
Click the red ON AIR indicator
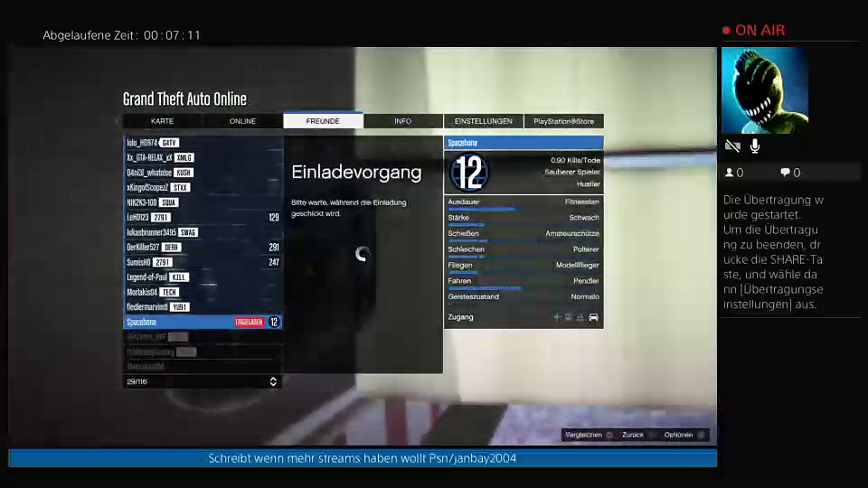pyautogui.click(x=753, y=30)
